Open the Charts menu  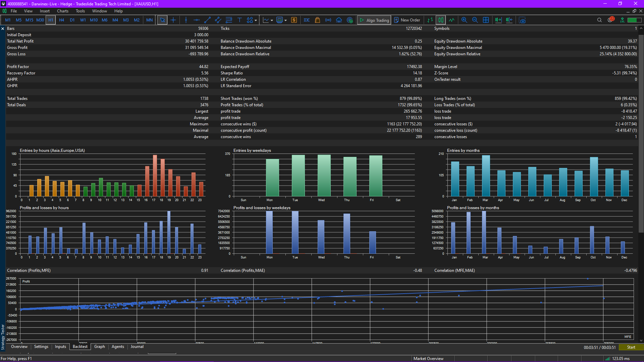[62, 11]
